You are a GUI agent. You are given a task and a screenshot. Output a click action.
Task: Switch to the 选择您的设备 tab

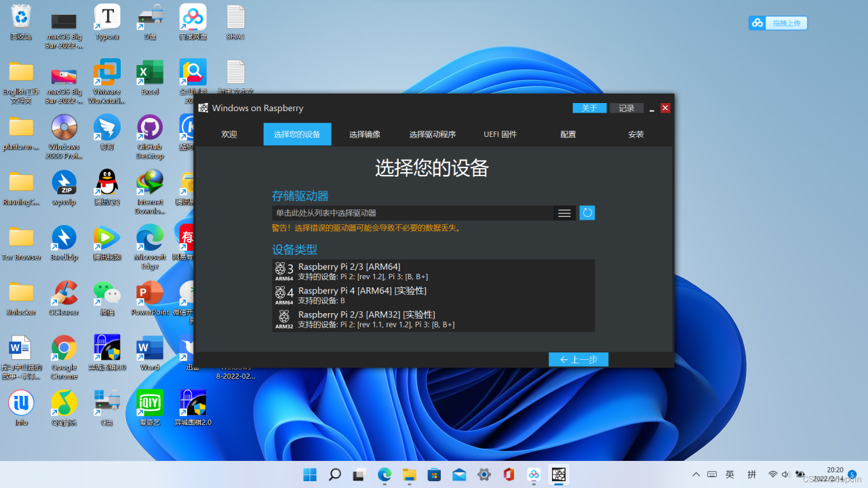tap(297, 134)
